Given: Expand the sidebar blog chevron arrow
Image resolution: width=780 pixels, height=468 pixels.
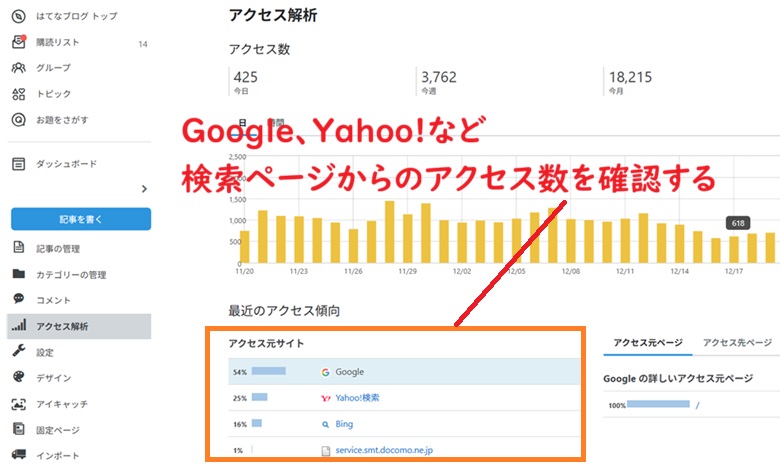Looking at the screenshot, I should (x=144, y=189).
